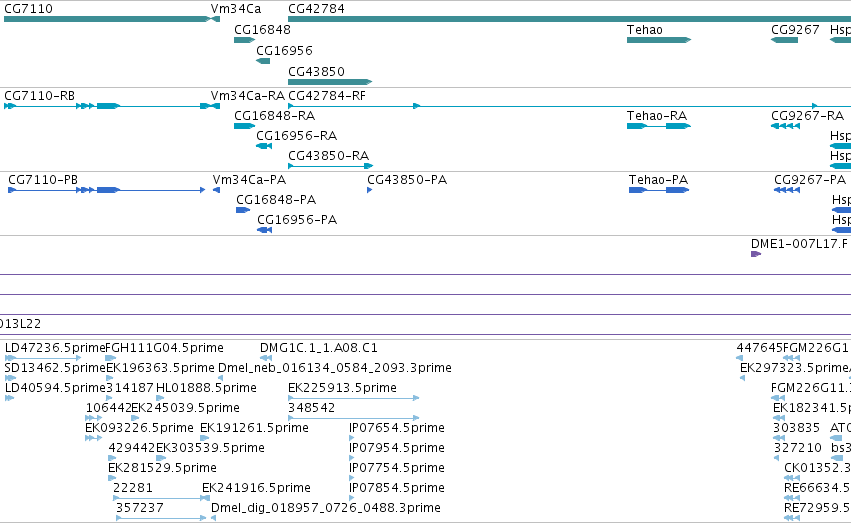This screenshot has height=523, width=851.
Task: Click the SD13462.5prime EST label
Action: pos(55,368)
